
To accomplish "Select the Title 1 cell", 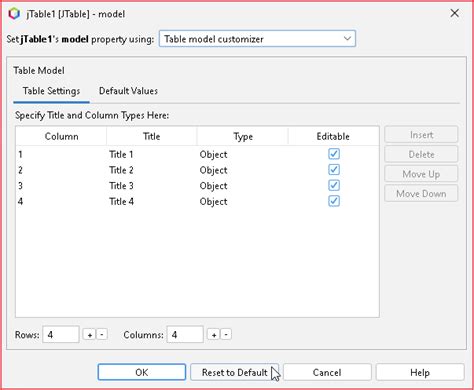I will [152, 154].
